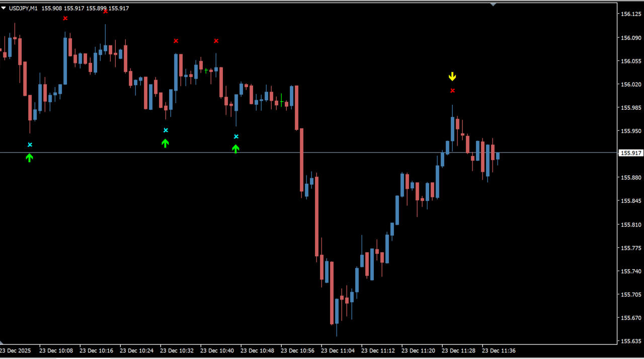
Task: Click the leftmost red x marker
Action: pos(65,19)
